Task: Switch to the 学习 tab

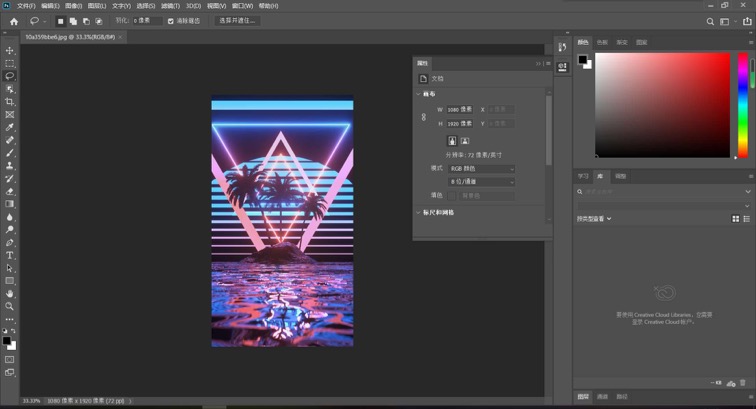Action: 583,176
